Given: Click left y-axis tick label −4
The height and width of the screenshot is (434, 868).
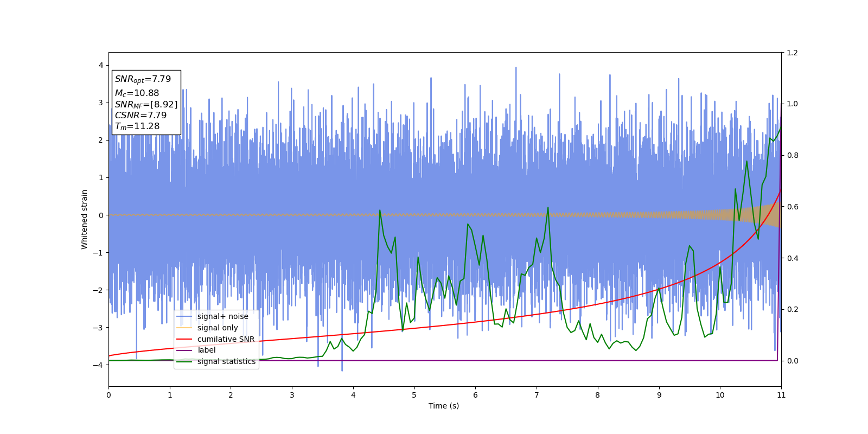Looking at the screenshot, I should [x=98, y=365].
